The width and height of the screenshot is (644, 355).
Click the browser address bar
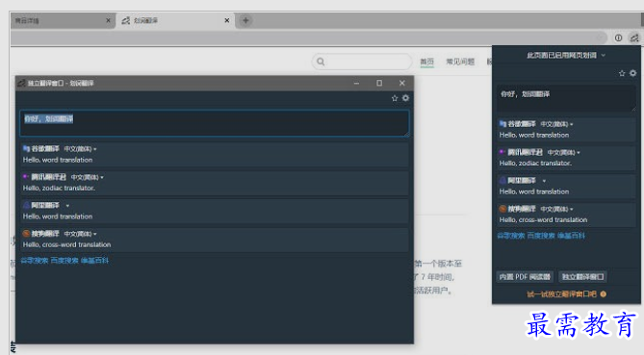coord(309,38)
